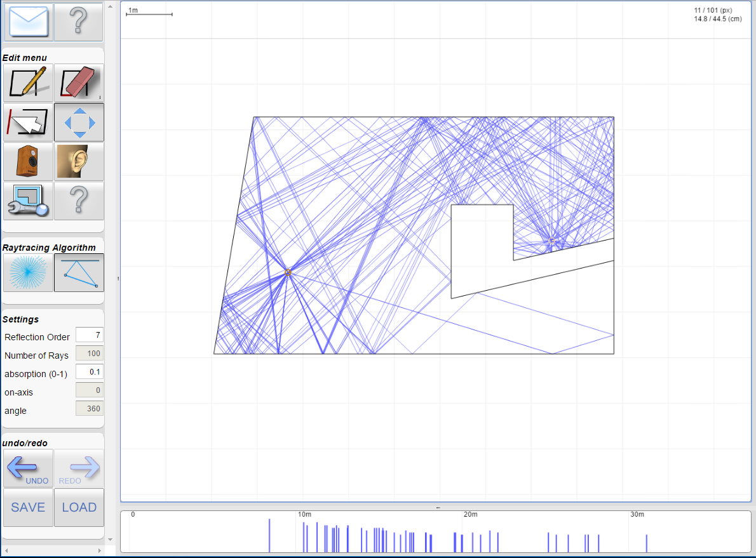Click the Redo button
The image size is (756, 558).
(x=78, y=468)
